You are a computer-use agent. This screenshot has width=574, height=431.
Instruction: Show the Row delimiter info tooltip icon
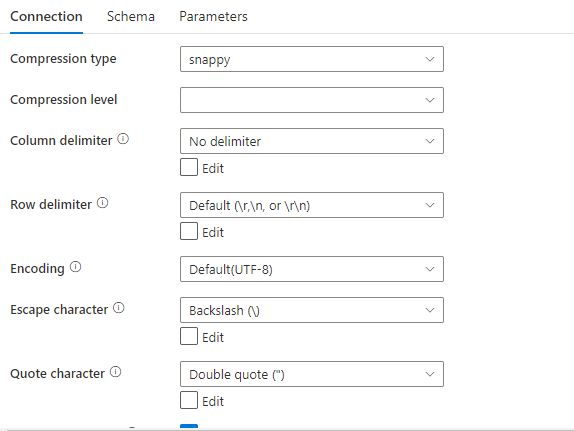(x=102, y=203)
